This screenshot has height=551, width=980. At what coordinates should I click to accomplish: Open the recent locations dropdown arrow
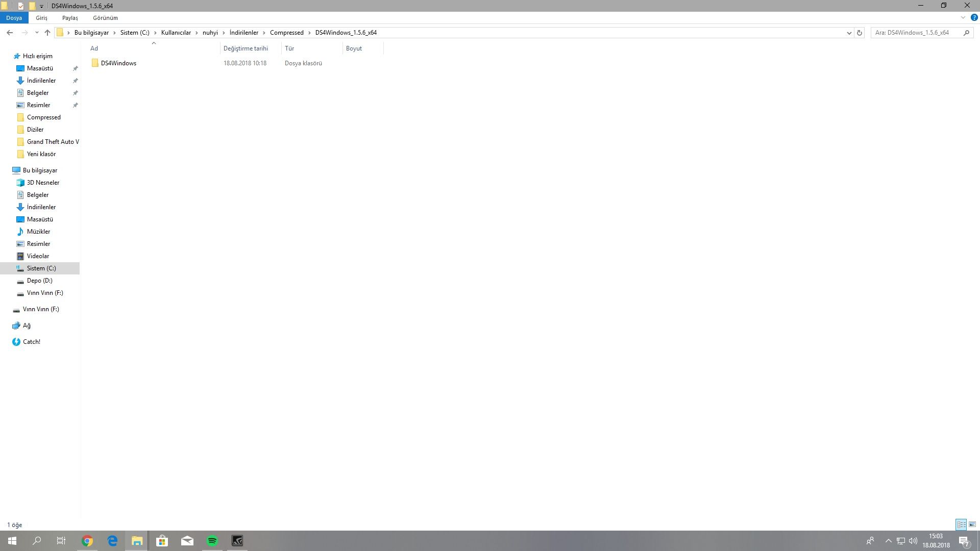[37, 33]
